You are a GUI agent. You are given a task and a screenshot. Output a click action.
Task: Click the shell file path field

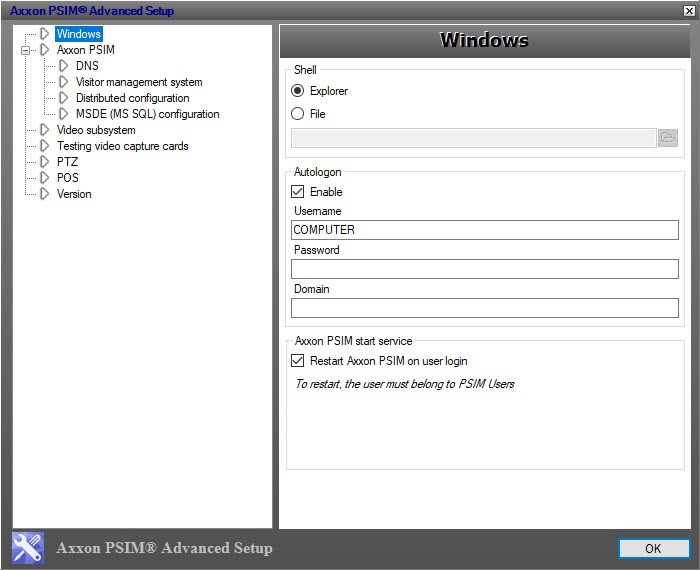[x=474, y=138]
